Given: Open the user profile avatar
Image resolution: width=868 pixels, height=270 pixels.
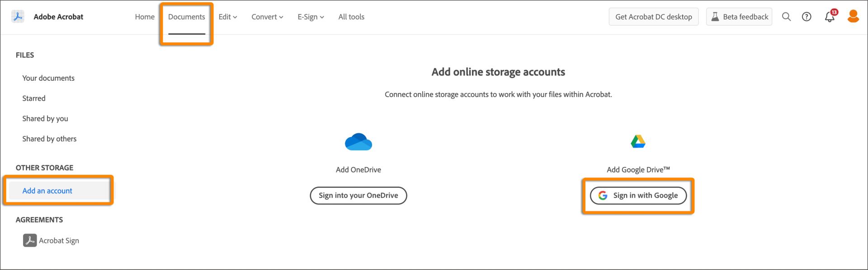Looking at the screenshot, I should click(x=853, y=16).
